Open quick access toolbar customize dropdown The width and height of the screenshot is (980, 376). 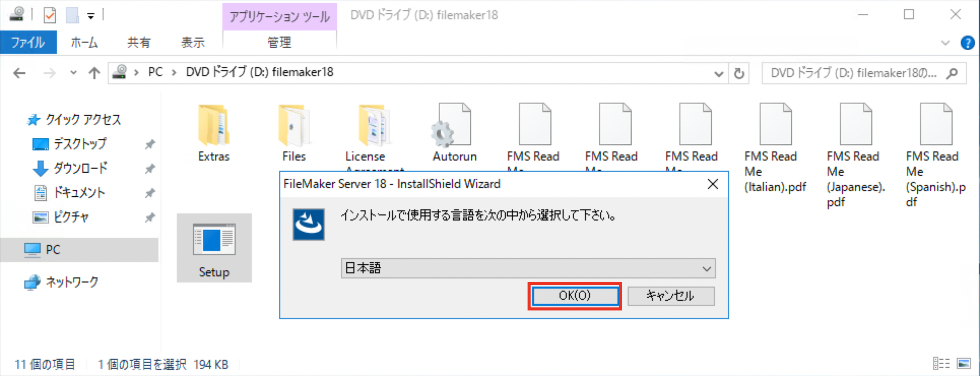tap(91, 16)
